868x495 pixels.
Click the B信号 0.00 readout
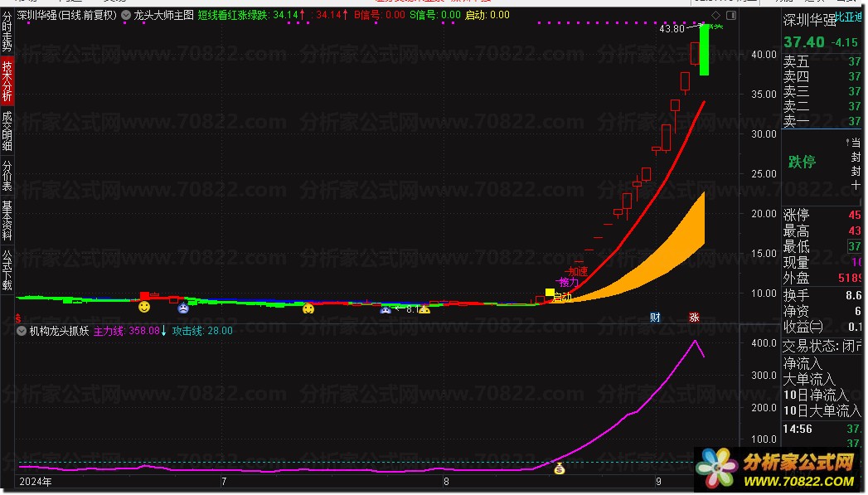point(379,15)
